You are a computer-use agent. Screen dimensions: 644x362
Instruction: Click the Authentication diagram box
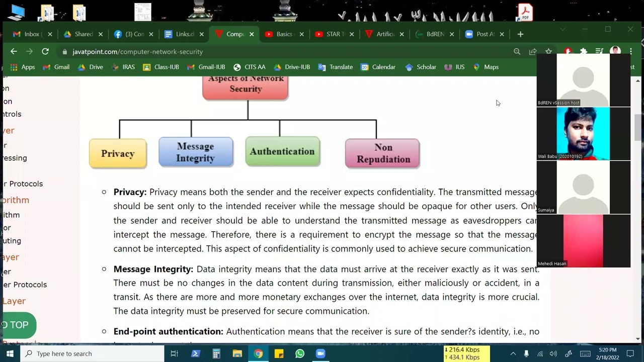pos(282,151)
